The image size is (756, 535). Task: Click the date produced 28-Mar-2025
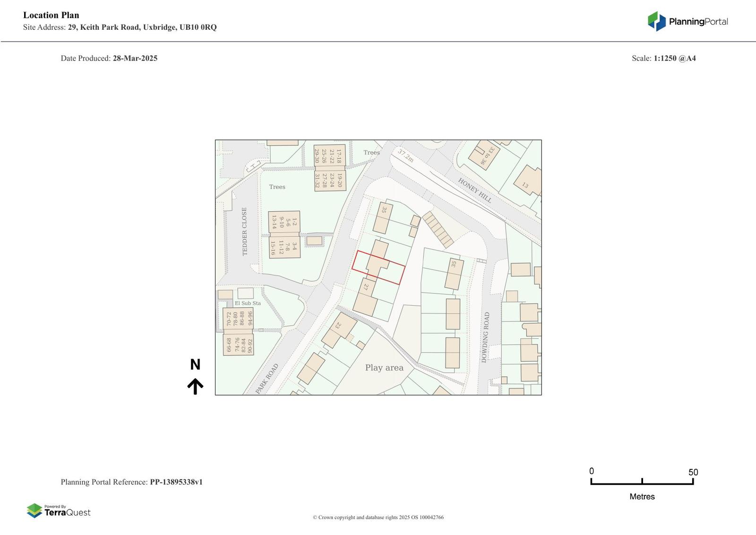(x=135, y=58)
